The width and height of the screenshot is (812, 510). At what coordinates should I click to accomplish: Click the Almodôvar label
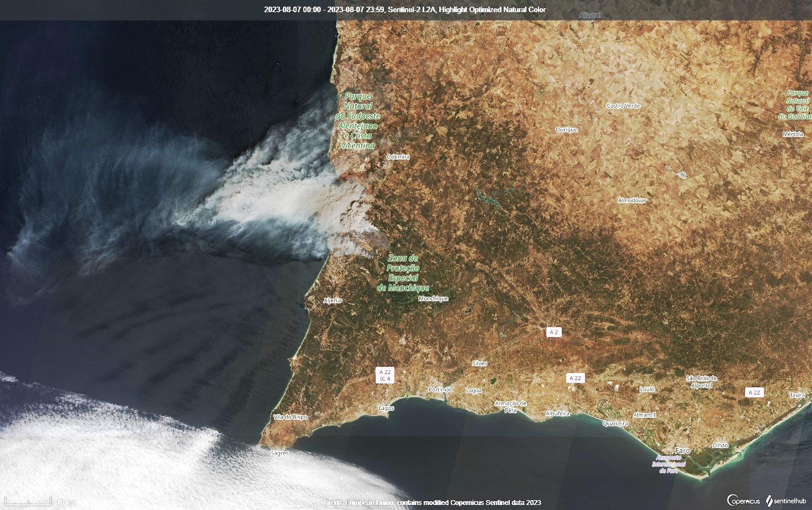[632, 201]
